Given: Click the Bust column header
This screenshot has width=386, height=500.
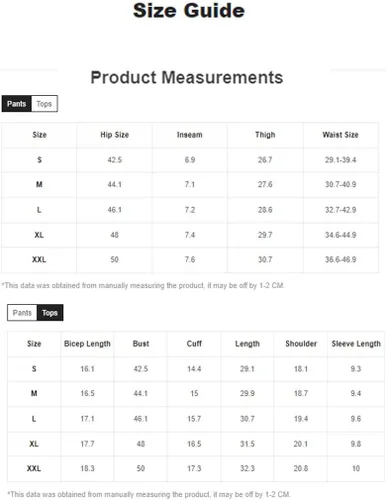Looking at the screenshot, I should 141,344.
